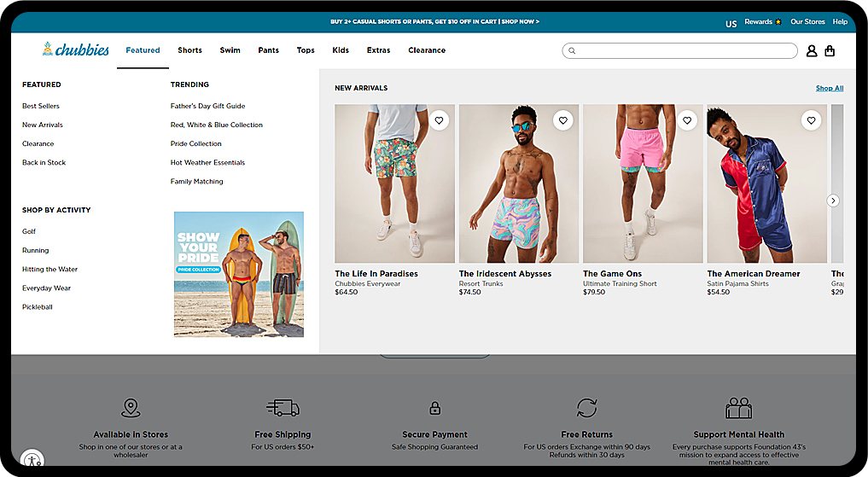Open The Game Ons product image
Image resolution: width=868 pixels, height=477 pixels.
coord(643,183)
